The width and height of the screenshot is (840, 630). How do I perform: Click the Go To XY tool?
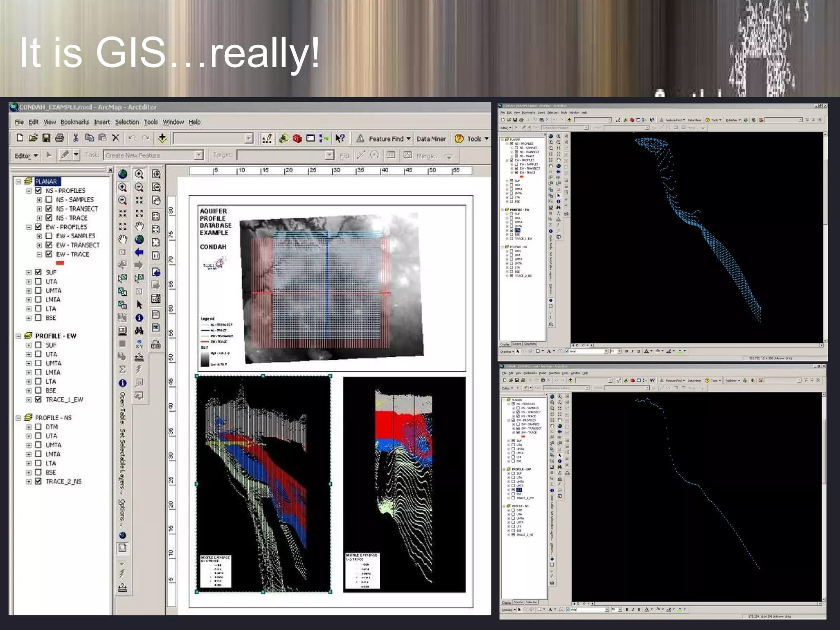[x=139, y=344]
